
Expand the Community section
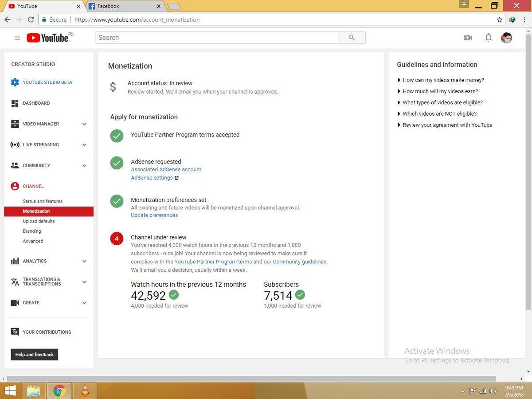click(x=84, y=165)
